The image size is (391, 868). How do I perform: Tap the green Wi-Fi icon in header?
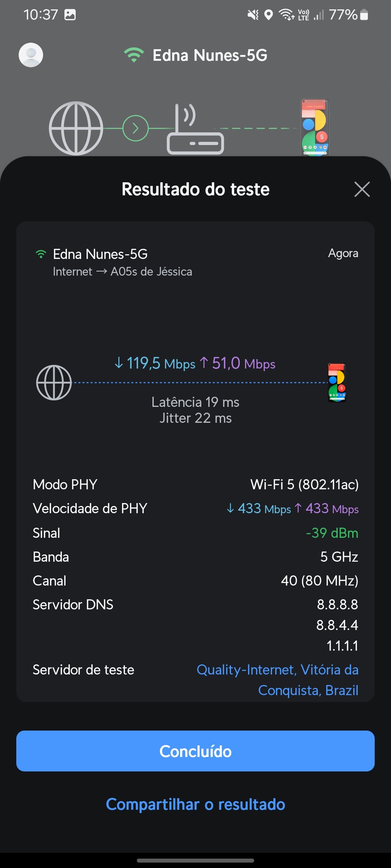pos(134,55)
